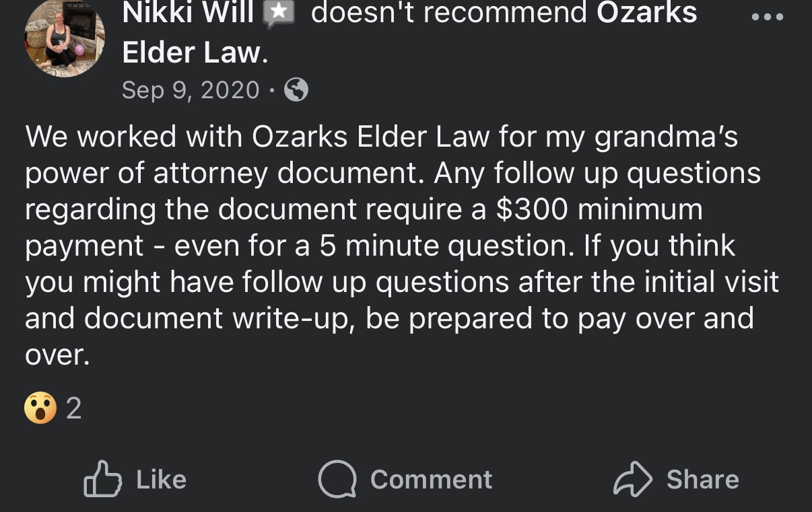This screenshot has height=512, width=812.
Task: Click the name Nikki Will
Action: pyautogui.click(x=188, y=13)
